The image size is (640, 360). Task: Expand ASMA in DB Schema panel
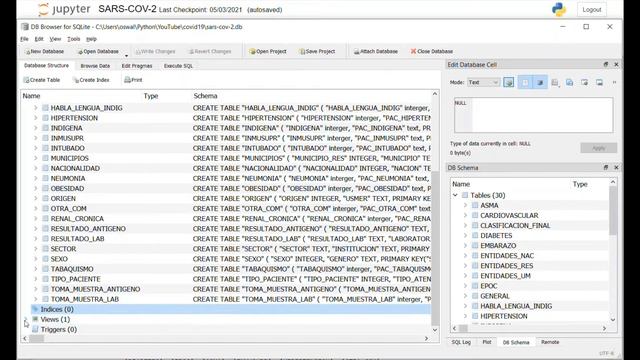pyautogui.click(x=465, y=205)
